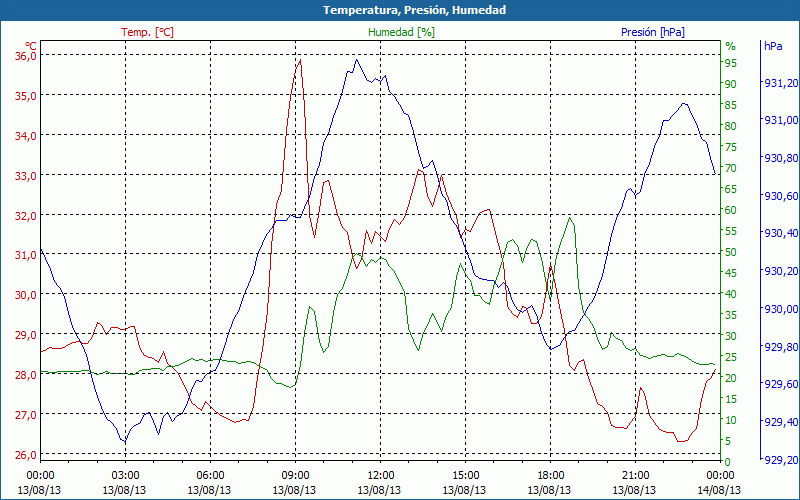Click the '18:00' time axis label

click(550, 476)
